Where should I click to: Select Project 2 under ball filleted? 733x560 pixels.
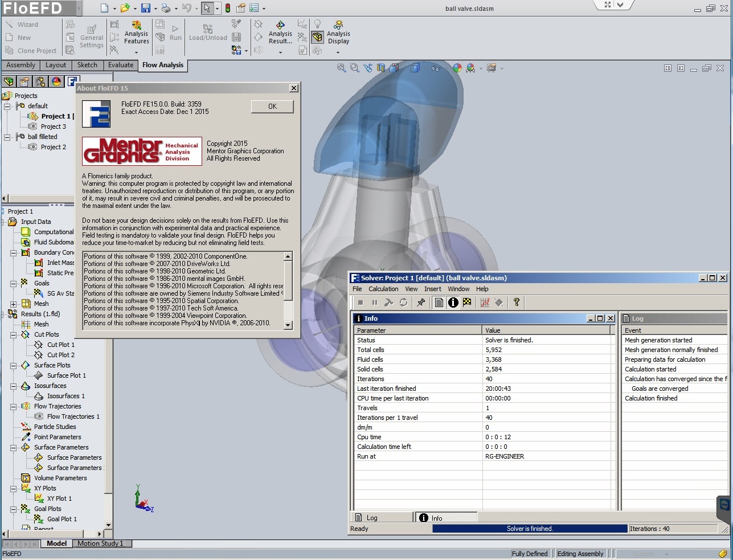(54, 147)
